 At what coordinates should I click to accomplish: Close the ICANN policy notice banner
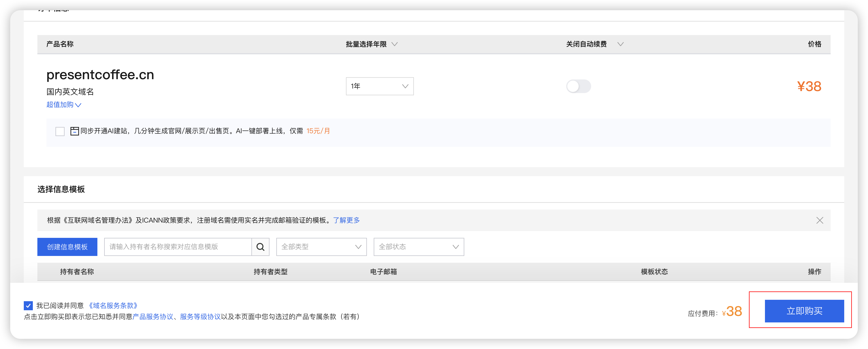click(820, 220)
